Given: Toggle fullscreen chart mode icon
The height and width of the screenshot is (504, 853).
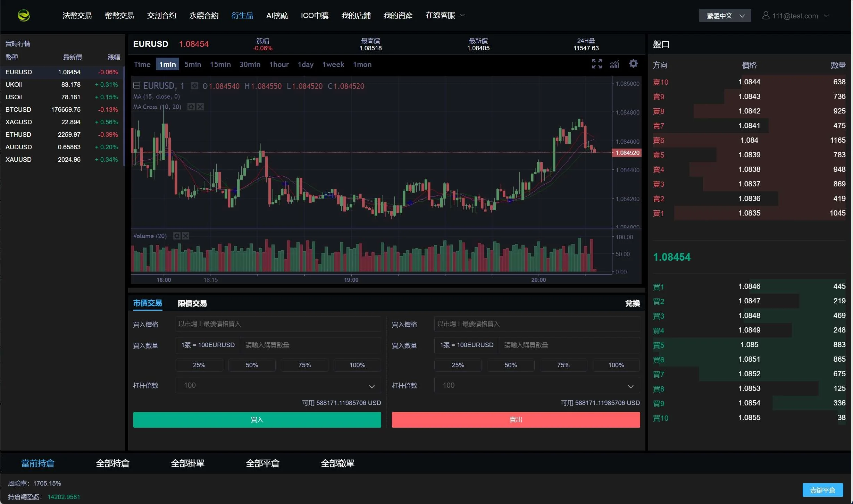Looking at the screenshot, I should tap(596, 64).
